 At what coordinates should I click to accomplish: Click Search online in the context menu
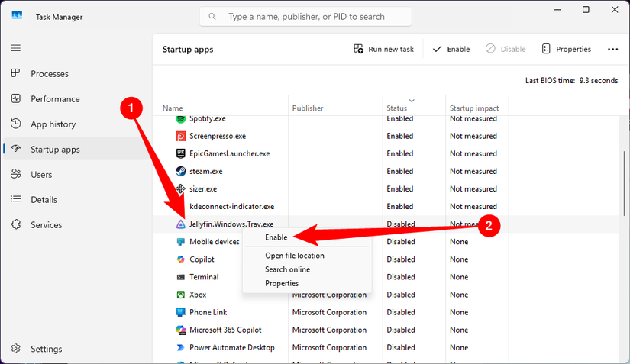[287, 269]
